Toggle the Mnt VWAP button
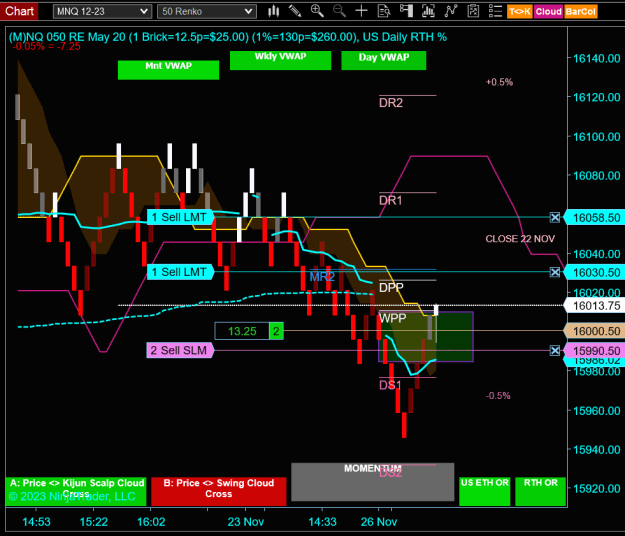This screenshot has width=625, height=536. 168,70
